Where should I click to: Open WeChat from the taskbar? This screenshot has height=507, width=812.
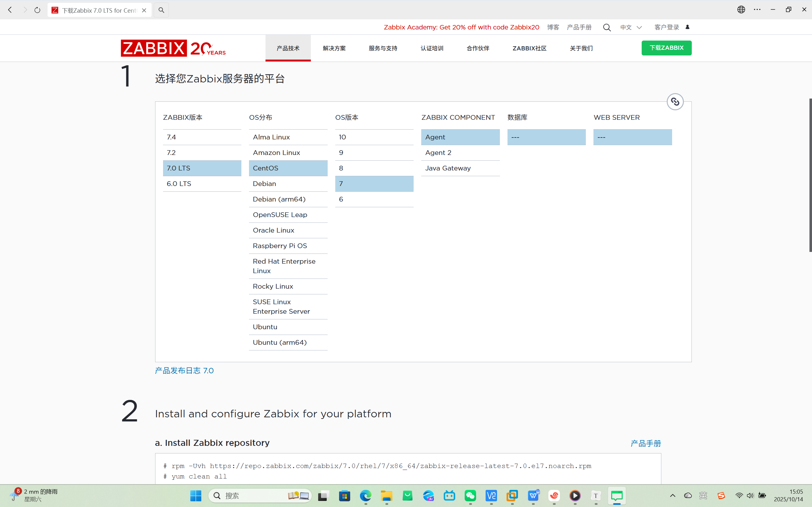(470, 496)
